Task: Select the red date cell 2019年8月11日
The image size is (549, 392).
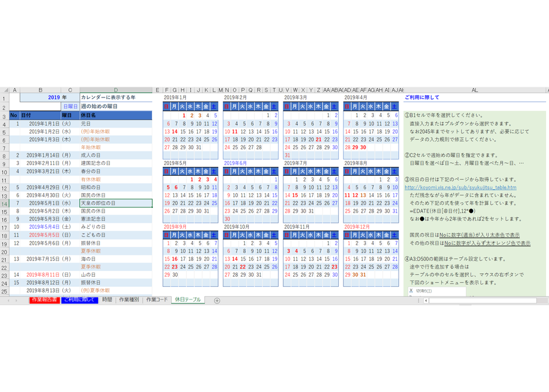Action: click(x=40, y=275)
